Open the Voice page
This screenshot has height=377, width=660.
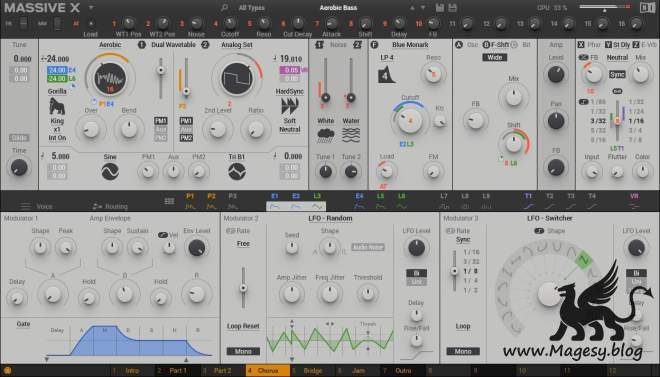[x=37, y=206]
